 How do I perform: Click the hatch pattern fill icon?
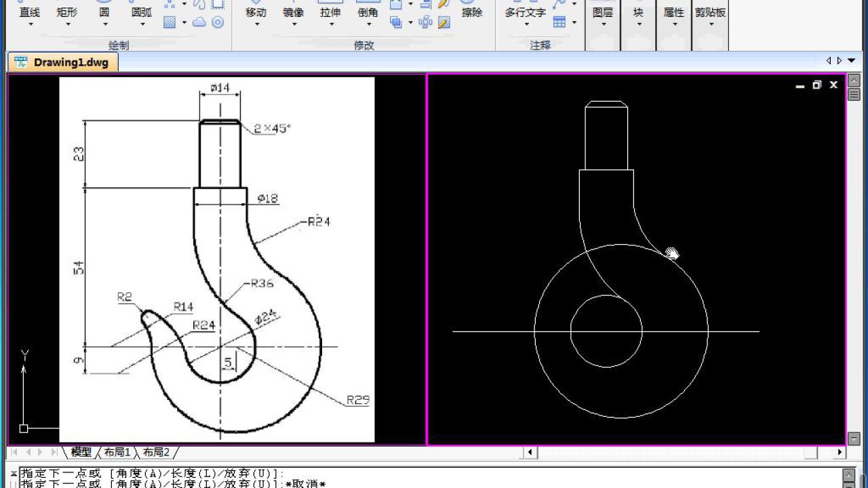[170, 22]
